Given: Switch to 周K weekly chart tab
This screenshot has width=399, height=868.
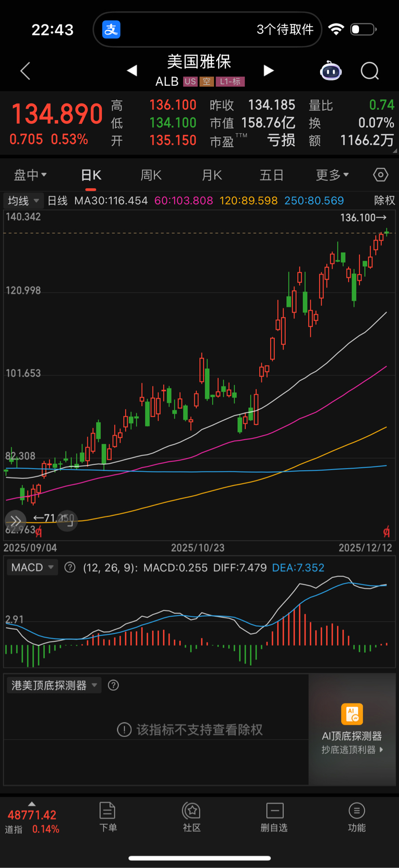Looking at the screenshot, I should [151, 175].
